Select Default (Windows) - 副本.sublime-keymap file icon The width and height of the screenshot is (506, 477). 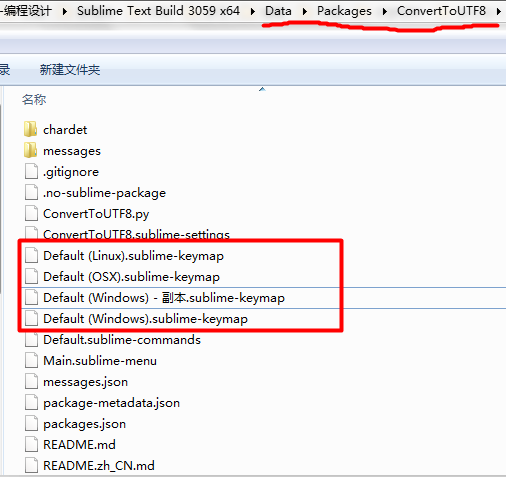click(x=31, y=297)
